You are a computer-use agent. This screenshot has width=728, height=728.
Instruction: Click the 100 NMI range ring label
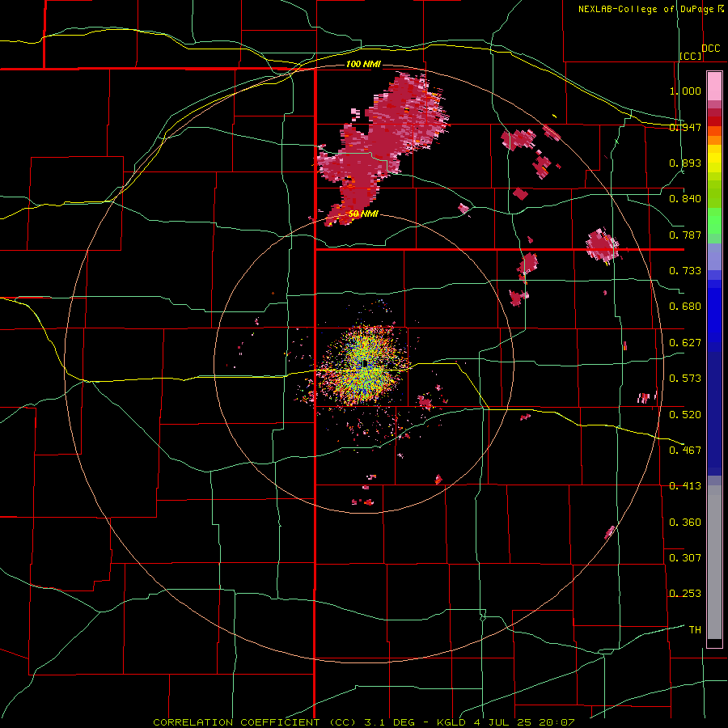(x=363, y=64)
